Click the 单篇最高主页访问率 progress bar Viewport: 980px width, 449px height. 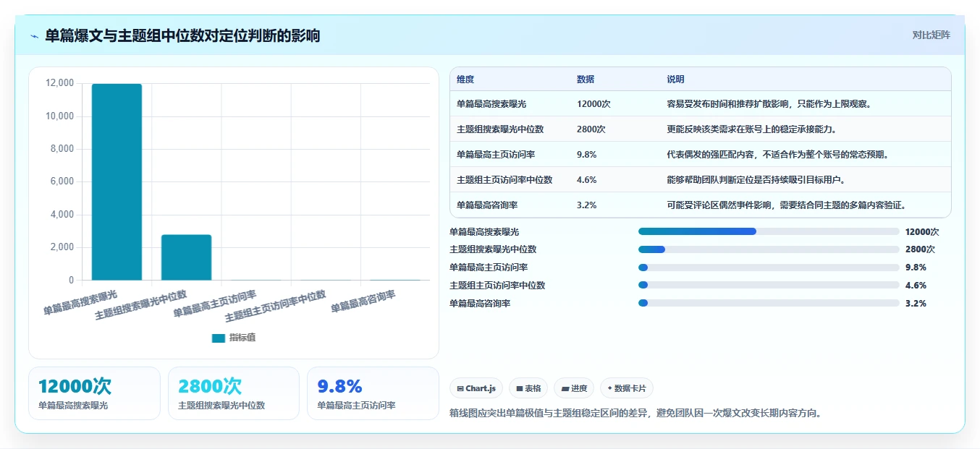(x=769, y=268)
